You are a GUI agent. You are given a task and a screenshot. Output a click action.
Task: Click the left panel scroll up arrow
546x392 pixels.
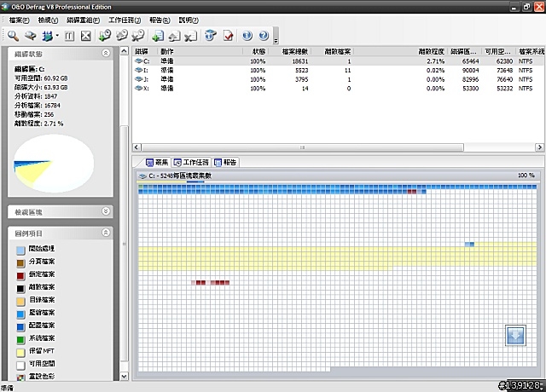124,51
